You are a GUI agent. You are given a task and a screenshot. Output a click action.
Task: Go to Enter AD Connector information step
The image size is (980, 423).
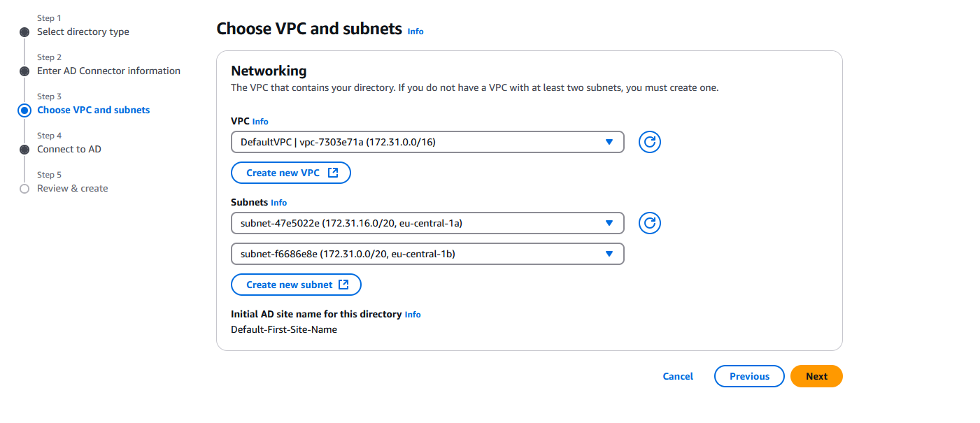tap(108, 71)
